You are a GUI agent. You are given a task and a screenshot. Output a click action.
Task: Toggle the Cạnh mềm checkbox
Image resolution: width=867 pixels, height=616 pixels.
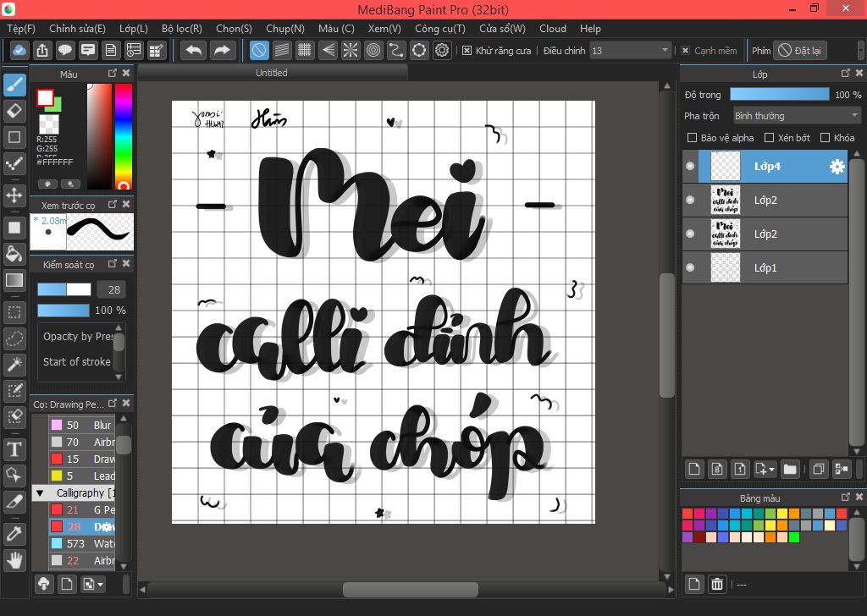(685, 51)
